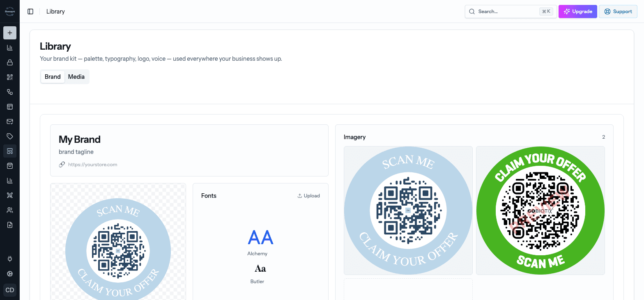Screen dimensions: 644x300
Task: Click the empty dashed image slot in Imagery
Action: [408, 289]
